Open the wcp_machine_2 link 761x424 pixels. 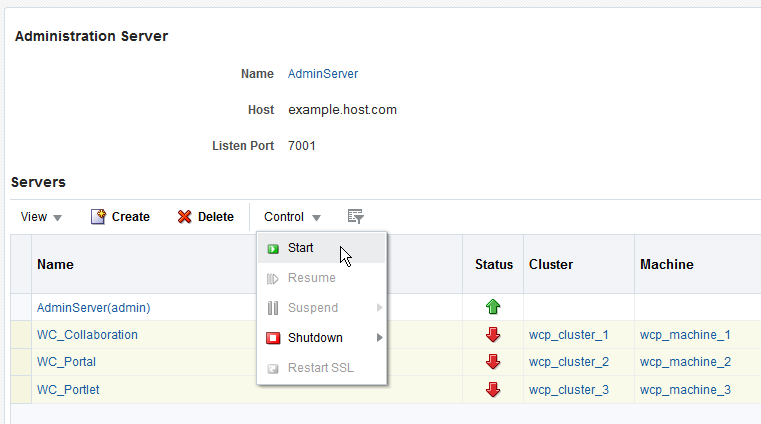[x=685, y=362]
